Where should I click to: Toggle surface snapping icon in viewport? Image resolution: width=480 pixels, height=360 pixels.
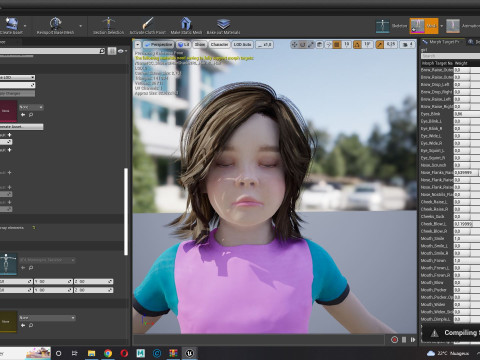[329, 44]
